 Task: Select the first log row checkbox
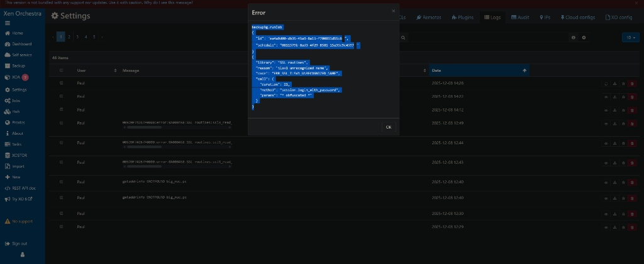(x=61, y=83)
